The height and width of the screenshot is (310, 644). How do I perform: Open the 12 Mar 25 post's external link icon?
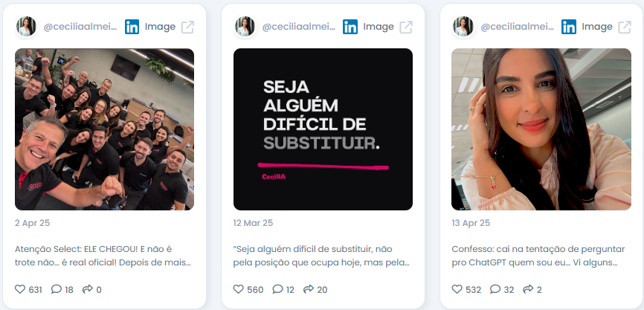(x=406, y=27)
